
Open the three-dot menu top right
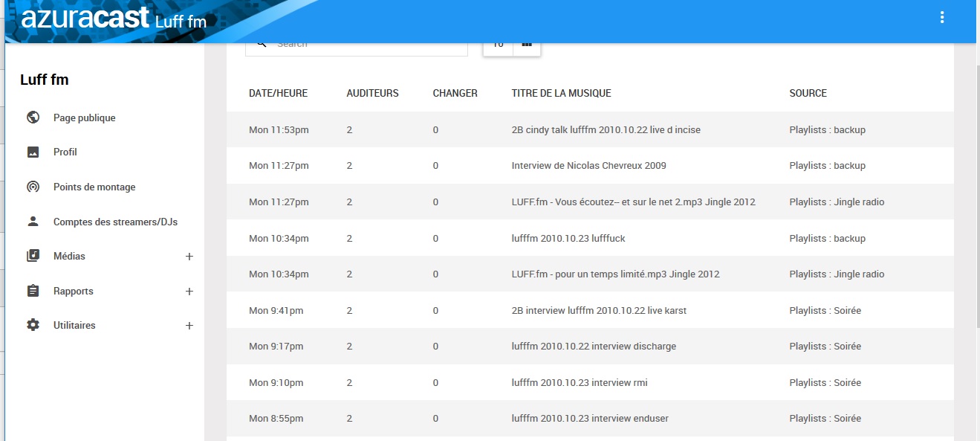(941, 16)
